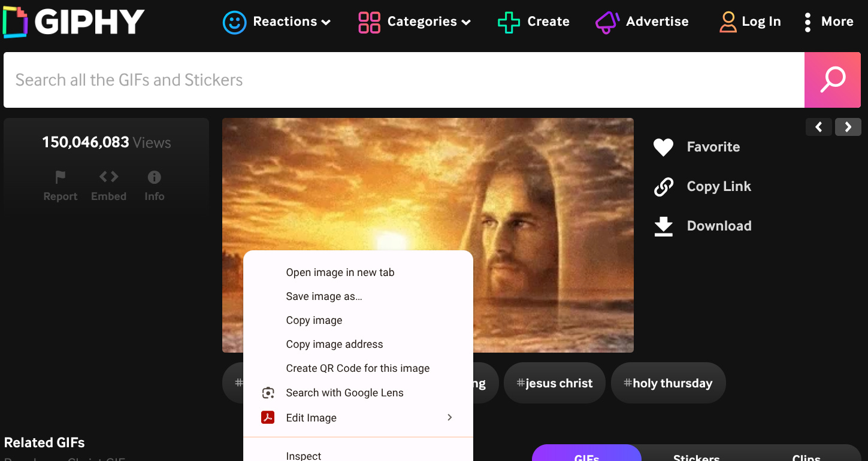
Task: Open the Create link
Action: (548, 22)
